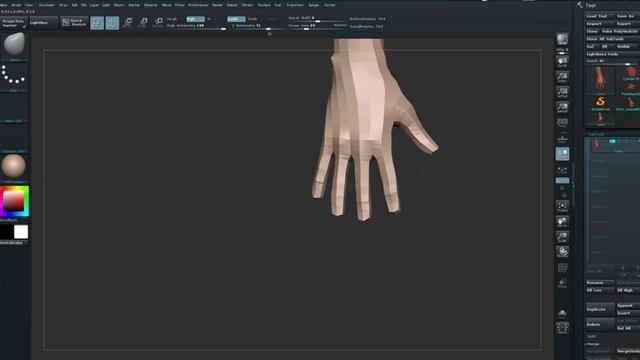This screenshot has width=640, height=360.
Task: Collapse the SubTool section header
Action: [596, 134]
